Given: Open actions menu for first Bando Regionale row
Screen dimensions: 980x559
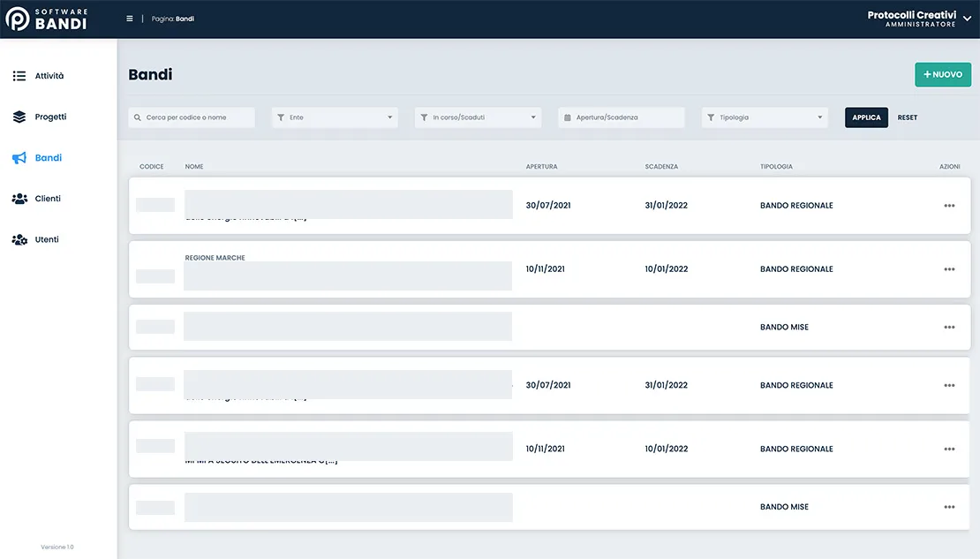Looking at the screenshot, I should pyautogui.click(x=949, y=206).
